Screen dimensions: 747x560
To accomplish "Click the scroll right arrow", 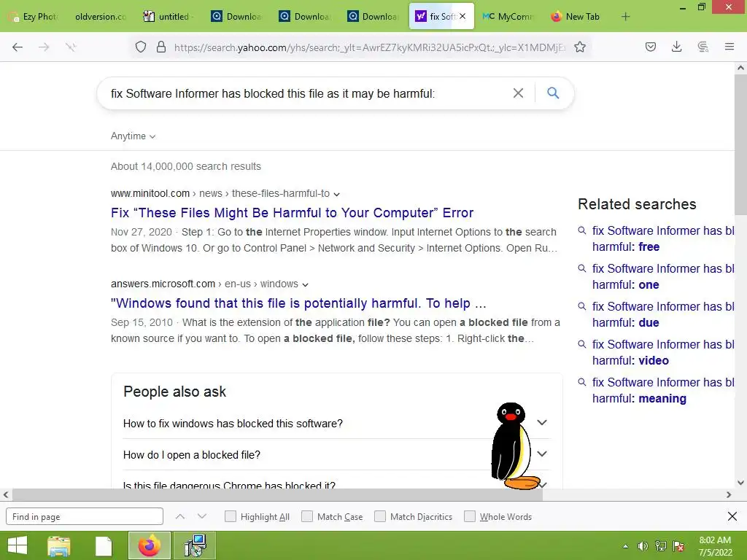I will [729, 495].
